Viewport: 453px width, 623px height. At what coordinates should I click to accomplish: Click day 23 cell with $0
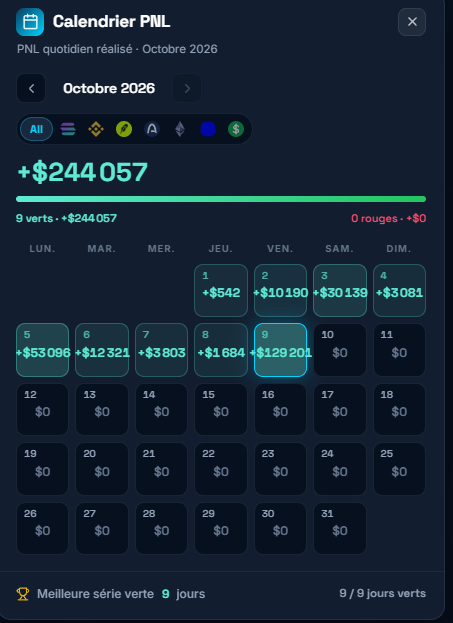click(x=281, y=469)
